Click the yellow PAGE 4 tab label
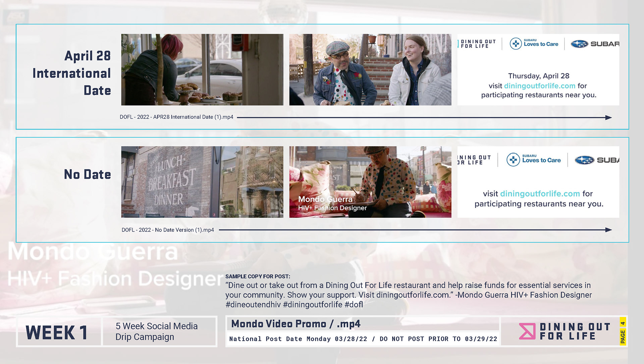 tap(623, 331)
